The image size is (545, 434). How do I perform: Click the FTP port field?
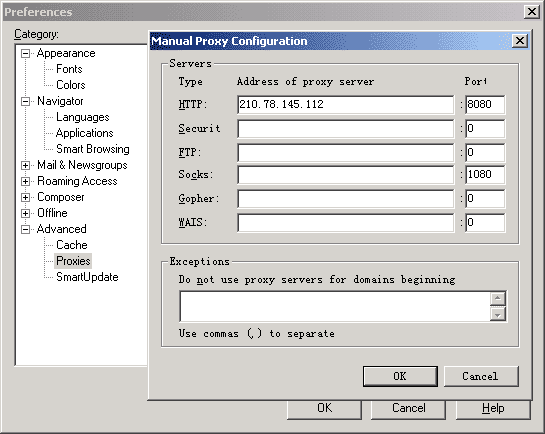tap(485, 153)
